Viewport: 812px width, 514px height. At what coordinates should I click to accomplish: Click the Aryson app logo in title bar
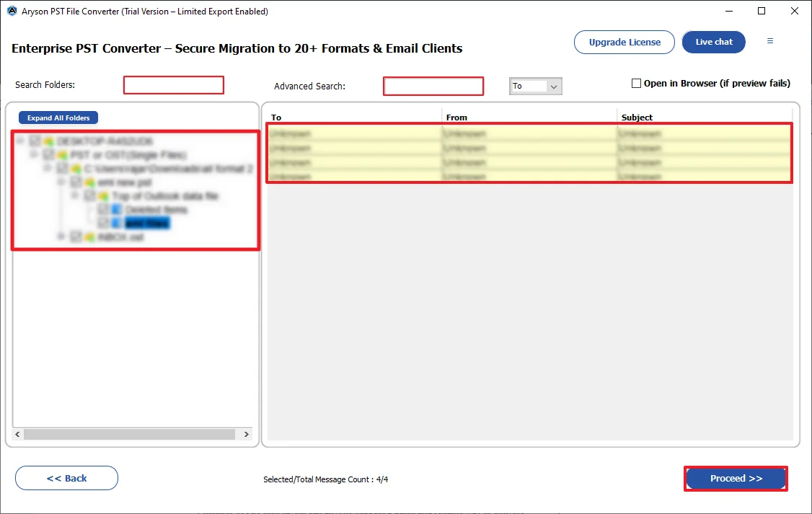click(12, 11)
